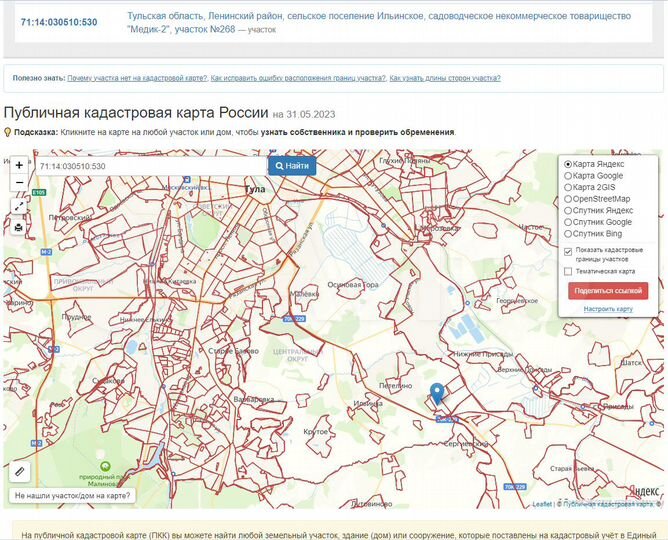
Task: Click the Найти search button
Action: pos(292,166)
